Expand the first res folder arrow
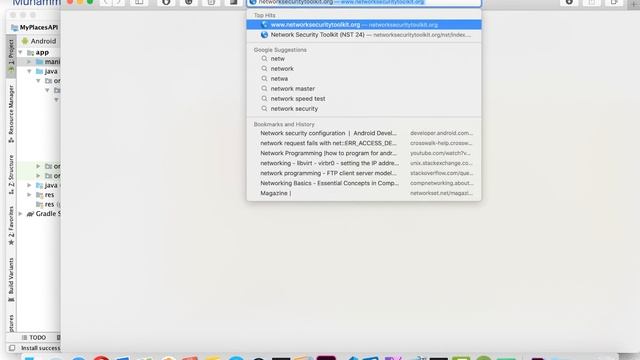 (x=29, y=195)
